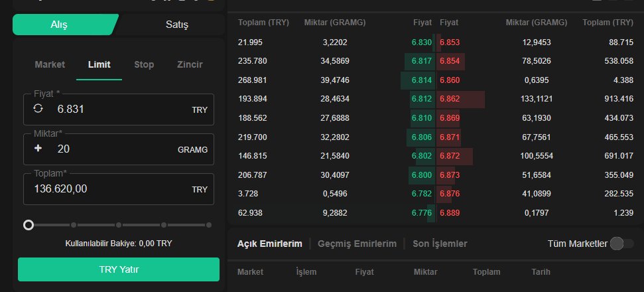The image size is (644, 292).
Task: Click ask price 6.876
Action: 450,194
